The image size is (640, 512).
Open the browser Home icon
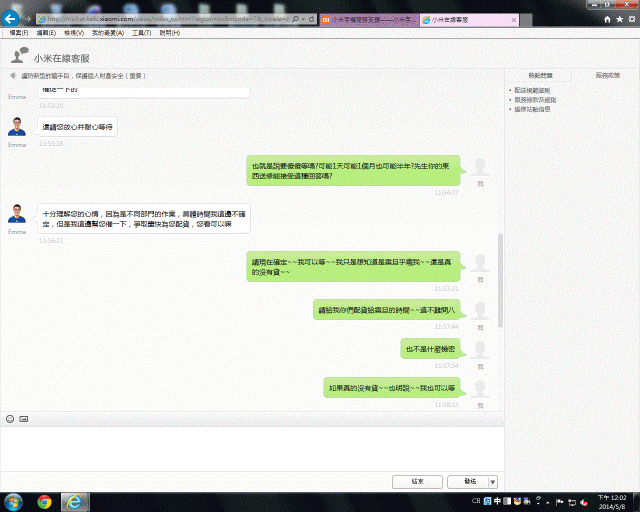point(607,19)
